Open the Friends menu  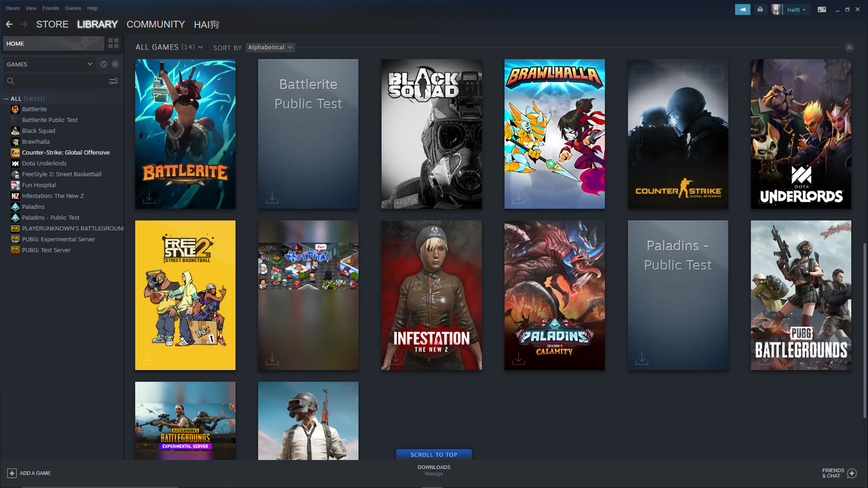(x=51, y=8)
